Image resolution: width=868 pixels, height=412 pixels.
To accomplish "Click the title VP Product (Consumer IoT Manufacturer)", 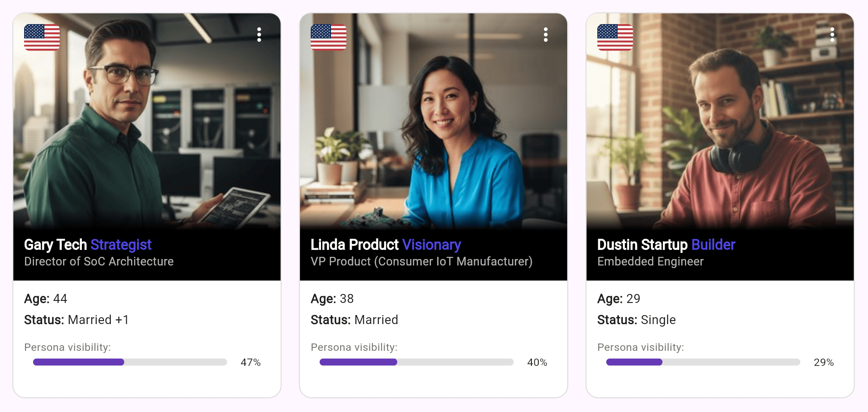I will tap(422, 261).
